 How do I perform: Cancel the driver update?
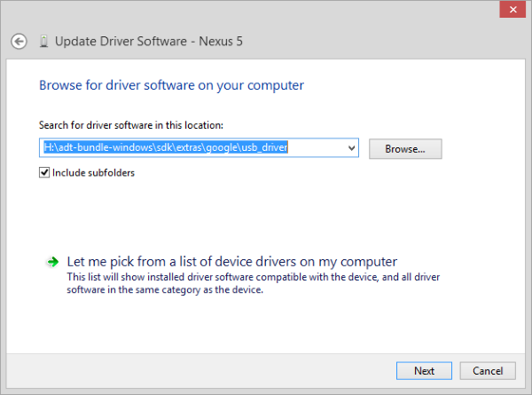tap(488, 370)
